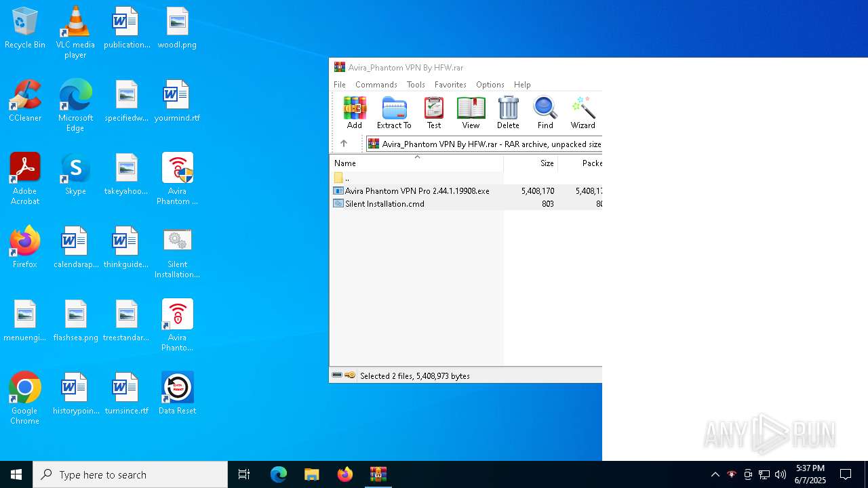Select publication... Word document on desktop

[127, 28]
